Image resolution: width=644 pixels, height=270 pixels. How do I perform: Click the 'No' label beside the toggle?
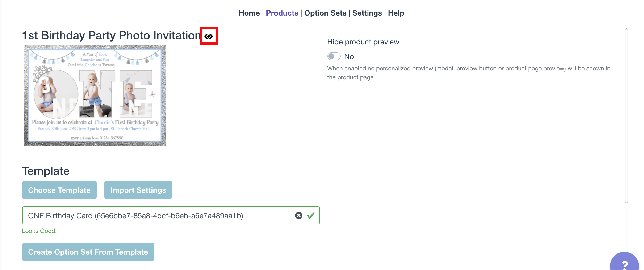coord(349,56)
